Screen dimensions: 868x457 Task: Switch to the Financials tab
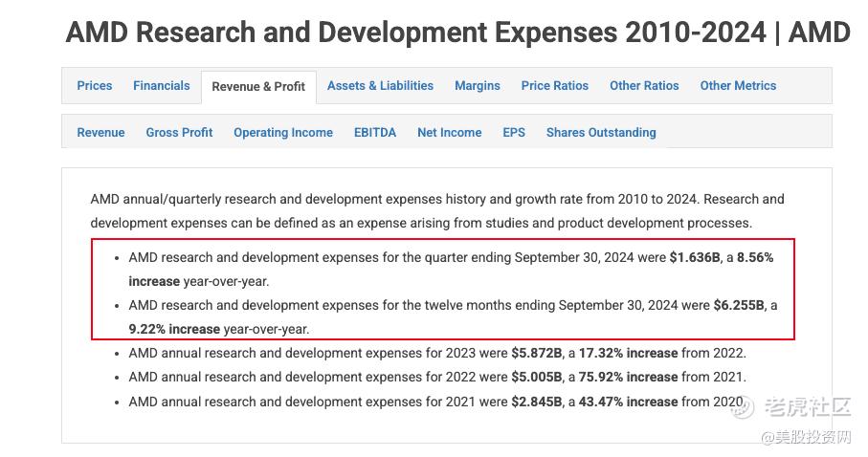pyautogui.click(x=161, y=86)
